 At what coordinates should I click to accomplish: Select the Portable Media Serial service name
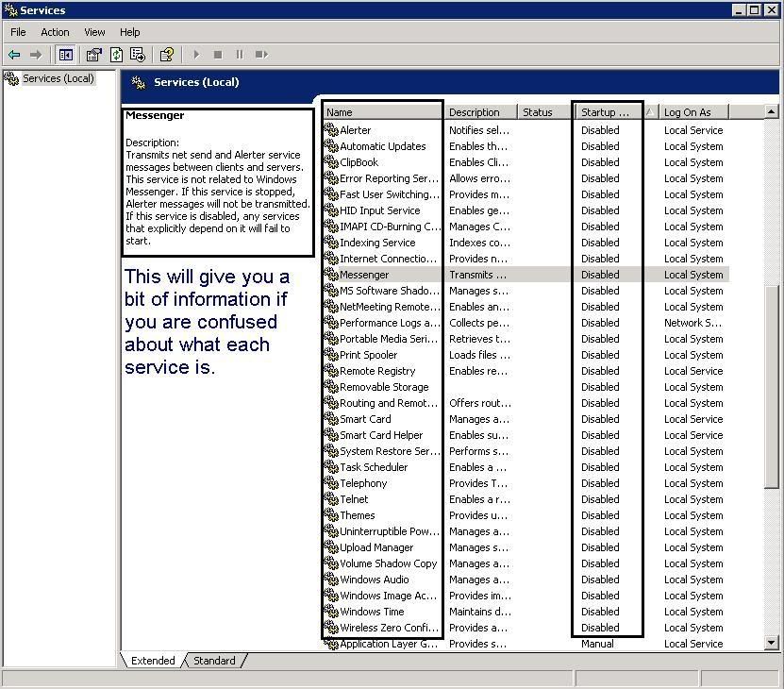click(389, 339)
